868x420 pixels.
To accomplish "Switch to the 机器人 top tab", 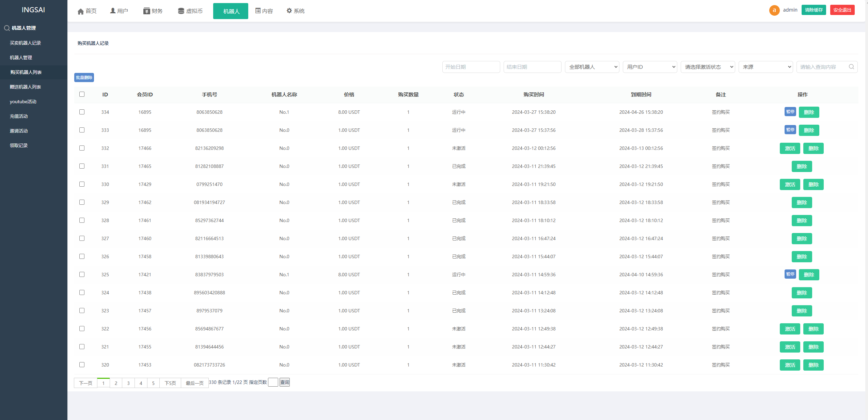I will tap(231, 11).
